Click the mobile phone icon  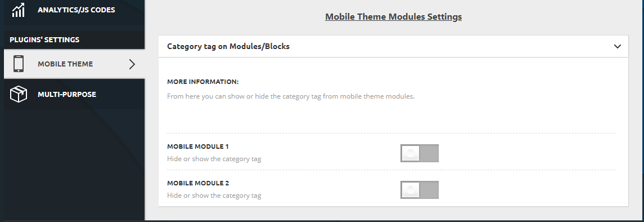pos(19,64)
